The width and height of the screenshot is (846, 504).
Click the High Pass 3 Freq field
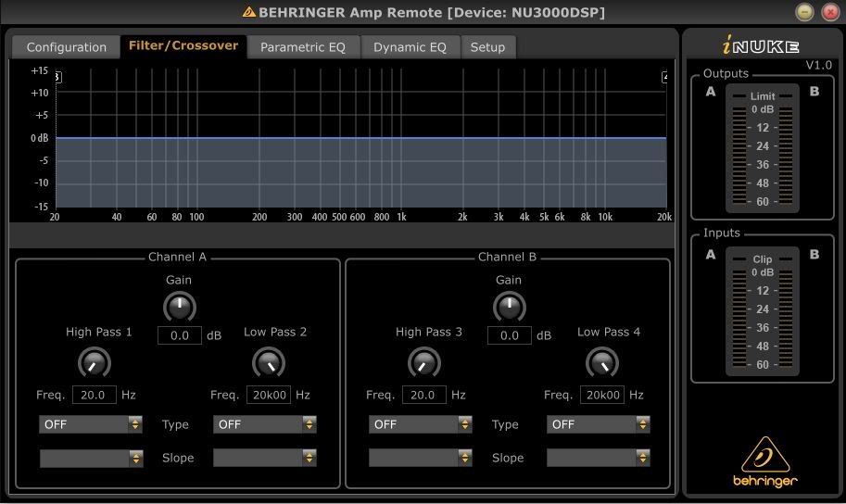coord(424,395)
